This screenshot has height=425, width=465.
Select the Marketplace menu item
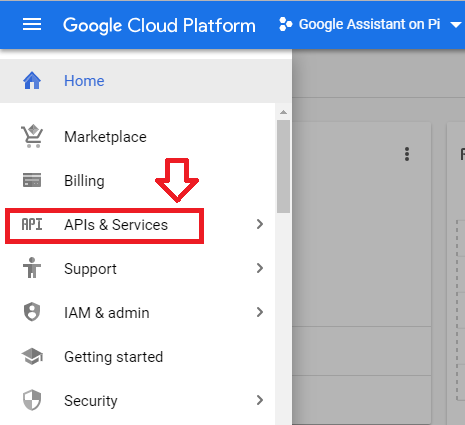pos(137,137)
